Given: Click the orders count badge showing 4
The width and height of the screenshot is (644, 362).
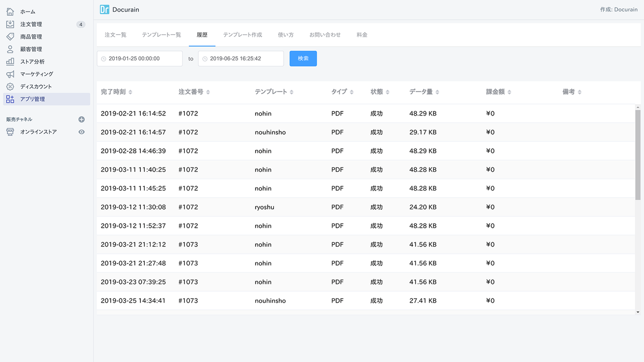Looking at the screenshot, I should (x=80, y=24).
